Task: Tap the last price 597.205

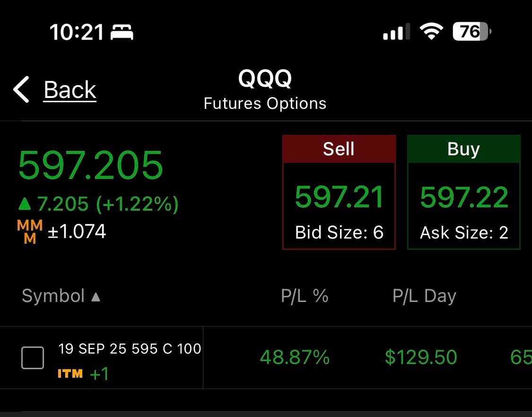Action: 91,165
